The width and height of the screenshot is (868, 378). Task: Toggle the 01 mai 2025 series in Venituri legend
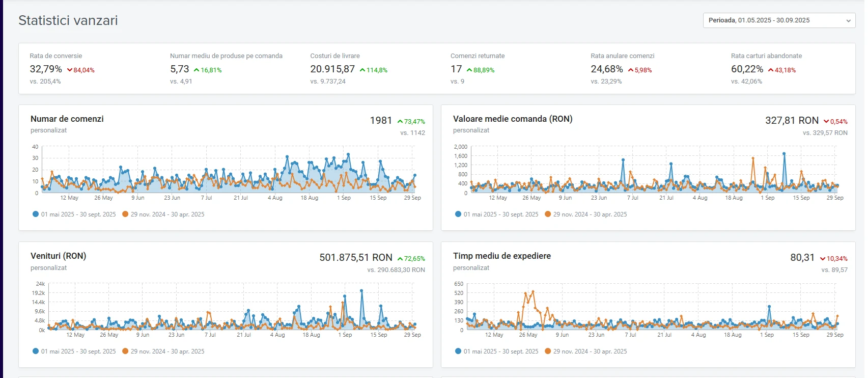pos(74,352)
